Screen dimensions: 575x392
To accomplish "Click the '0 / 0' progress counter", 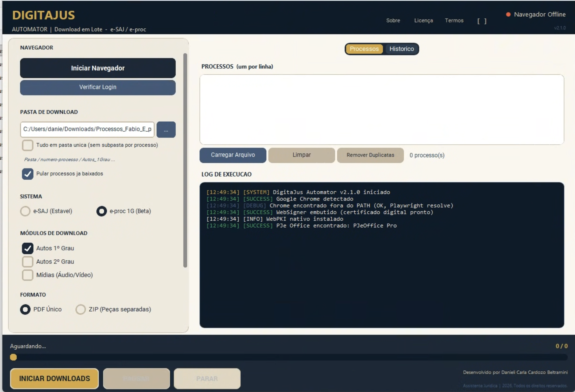I will (561, 346).
